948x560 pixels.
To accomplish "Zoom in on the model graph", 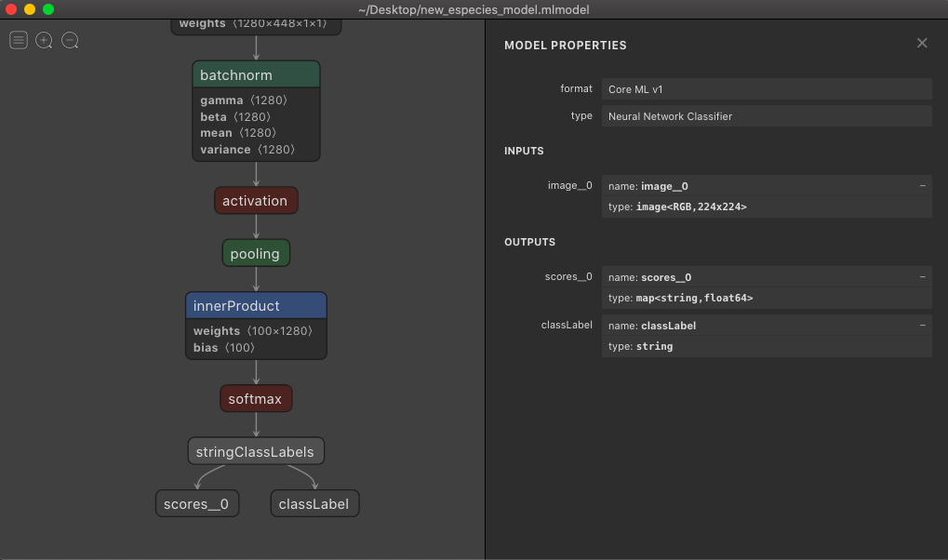I will click(43, 40).
